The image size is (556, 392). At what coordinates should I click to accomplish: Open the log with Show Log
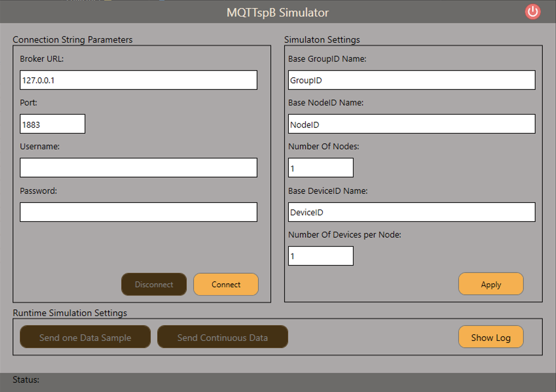490,338
